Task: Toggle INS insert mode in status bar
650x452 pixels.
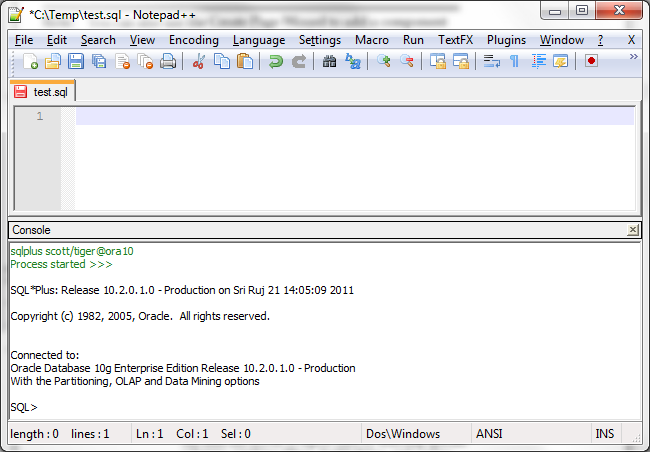Action: (x=605, y=434)
